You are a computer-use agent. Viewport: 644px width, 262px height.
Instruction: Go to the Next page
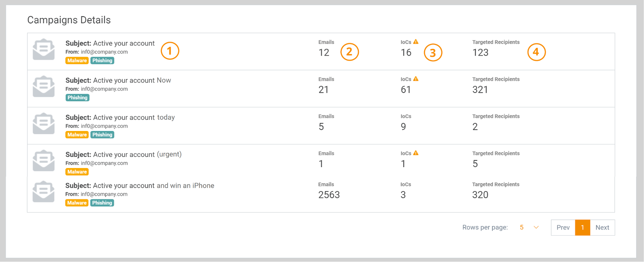click(602, 228)
